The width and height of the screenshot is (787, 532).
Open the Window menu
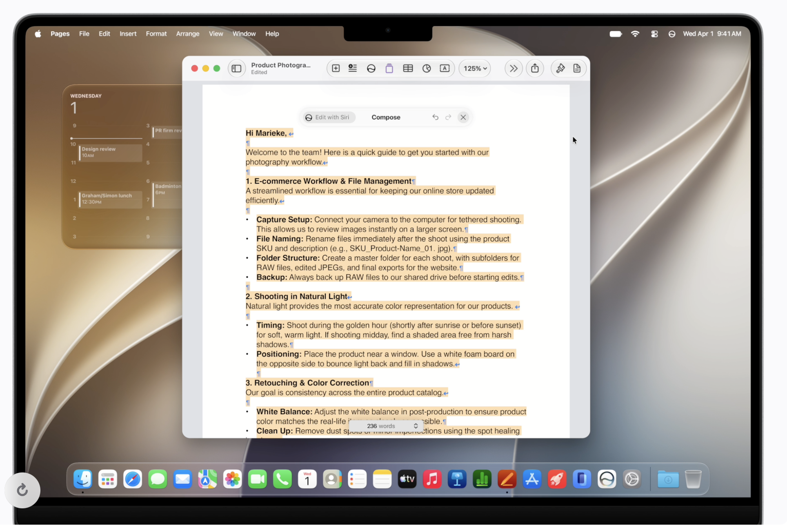[x=244, y=34]
